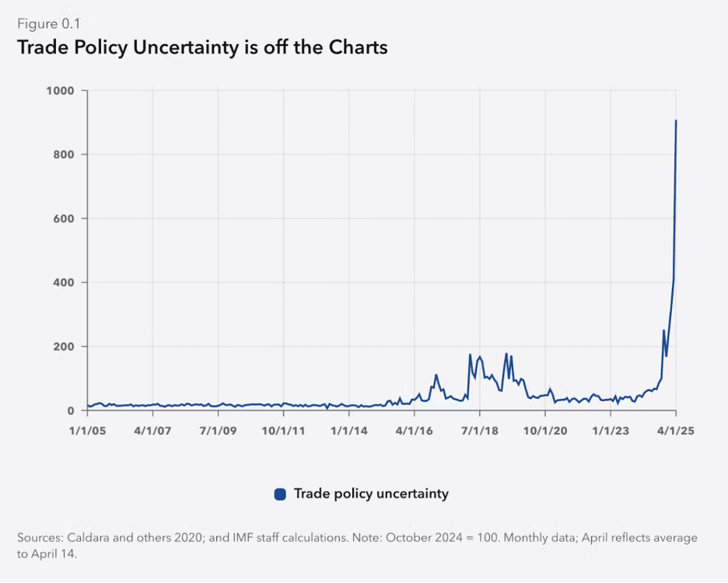Screen dimensions: 728x583
Task: Toggle the Trade policy uncertainty legend label
Action: coord(371,494)
